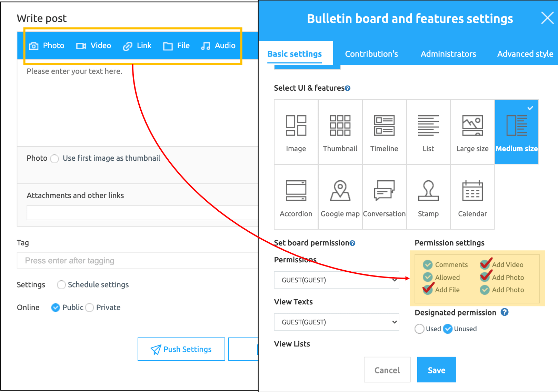Toggle the Schedule settings option
The height and width of the screenshot is (392, 558).
tap(61, 285)
